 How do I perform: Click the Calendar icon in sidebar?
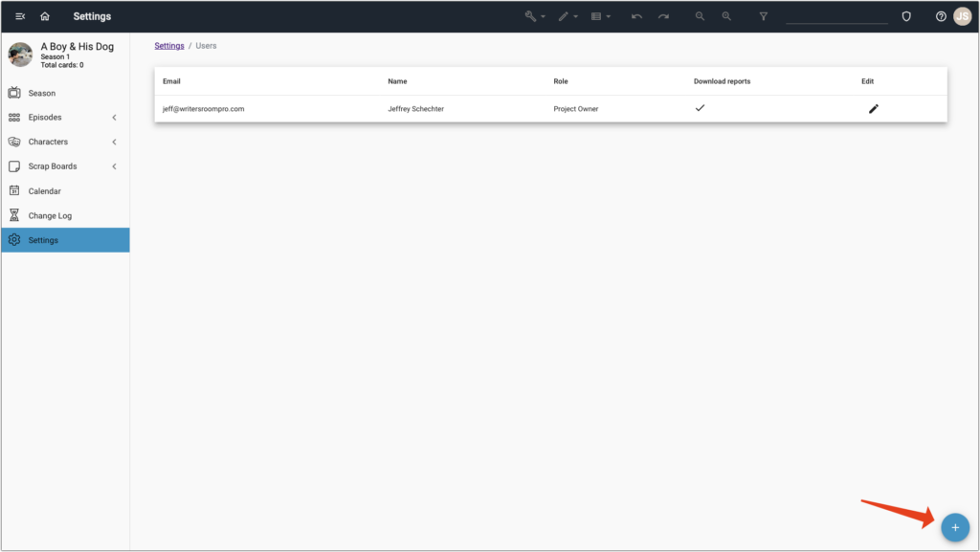pos(14,190)
